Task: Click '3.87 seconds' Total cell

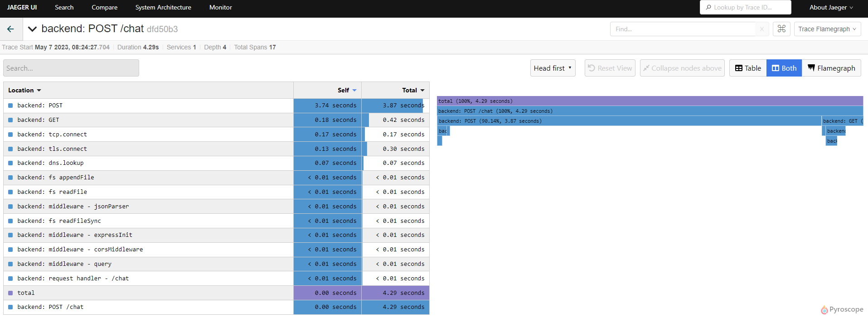Action: (x=396, y=106)
